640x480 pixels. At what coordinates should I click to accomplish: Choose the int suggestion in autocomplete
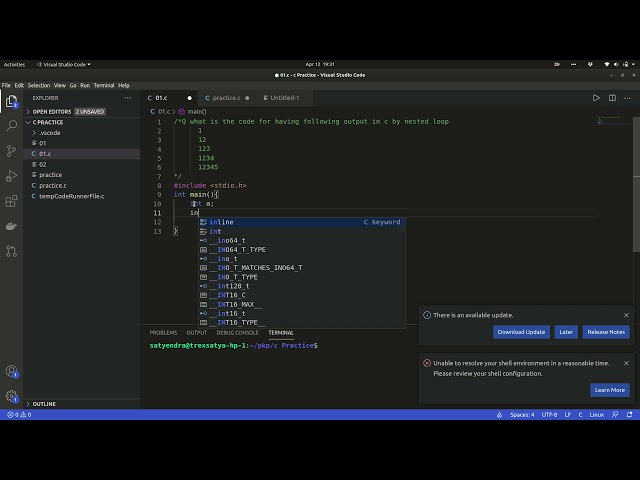pos(302,231)
